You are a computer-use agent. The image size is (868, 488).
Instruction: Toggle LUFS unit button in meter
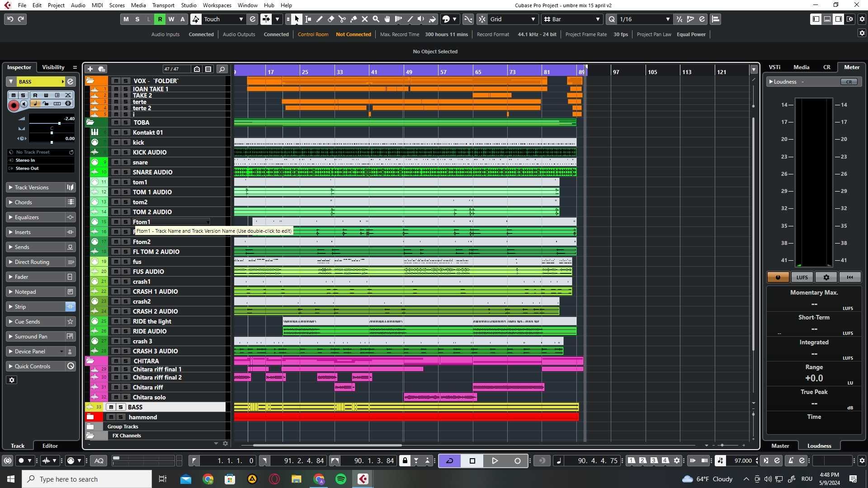coord(802,277)
